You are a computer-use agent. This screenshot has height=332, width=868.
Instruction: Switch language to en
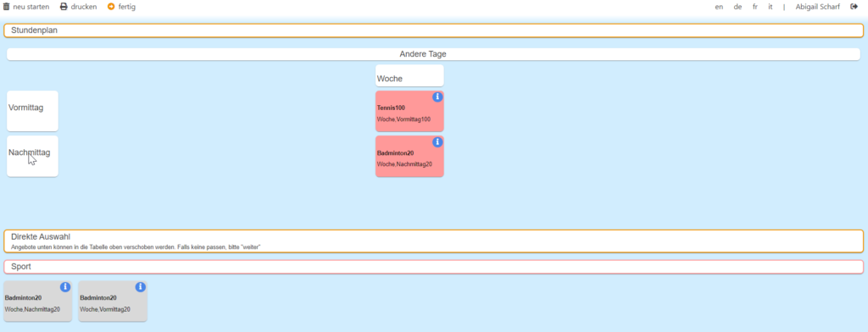click(x=719, y=7)
